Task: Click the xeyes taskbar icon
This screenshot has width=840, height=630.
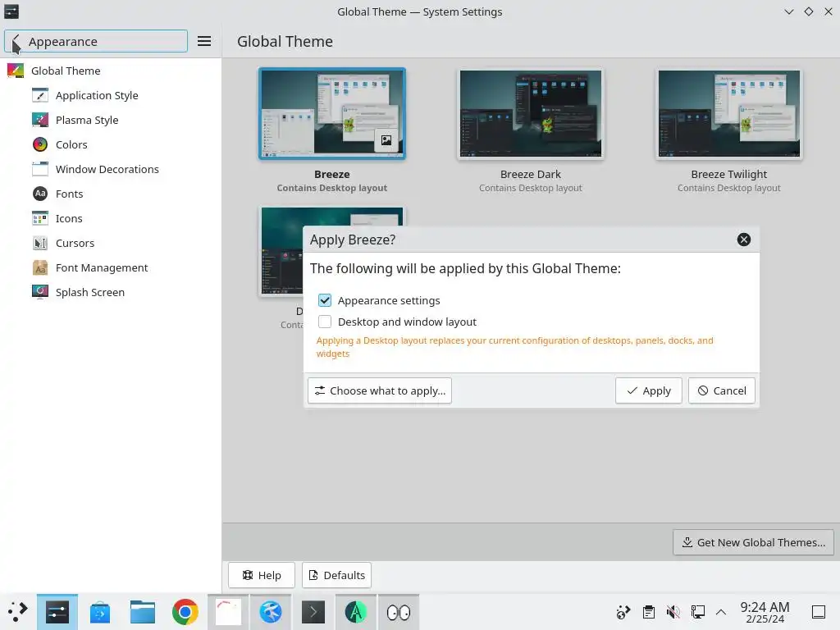Action: (x=399, y=612)
